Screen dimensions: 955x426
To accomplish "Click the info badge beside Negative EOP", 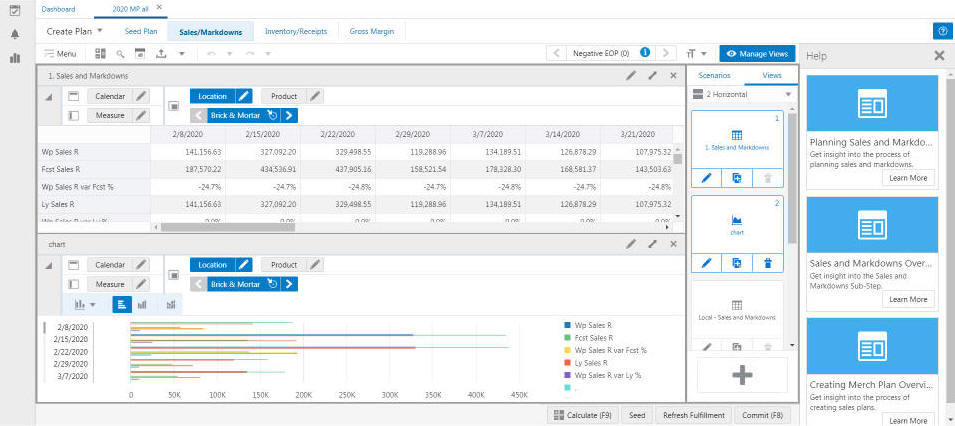I will (x=645, y=52).
